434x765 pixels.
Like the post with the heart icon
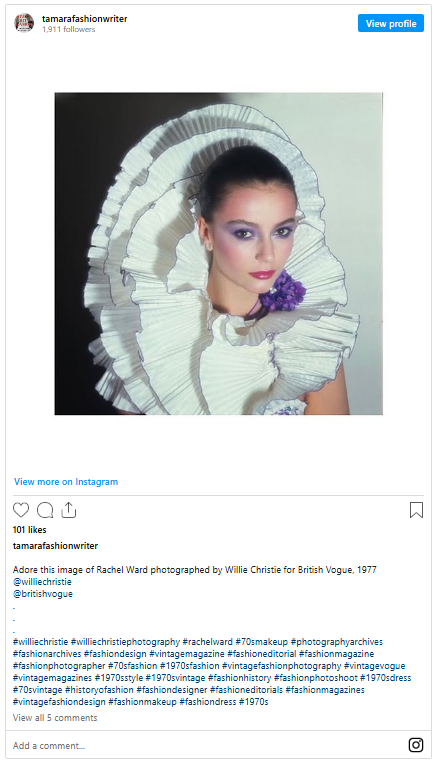click(x=21, y=510)
